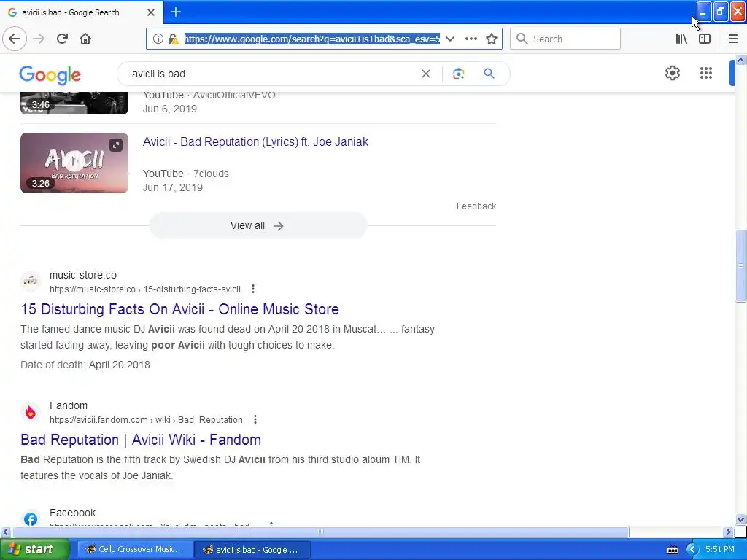Click the Firefox Search box
The image size is (747, 560).
tap(565, 39)
